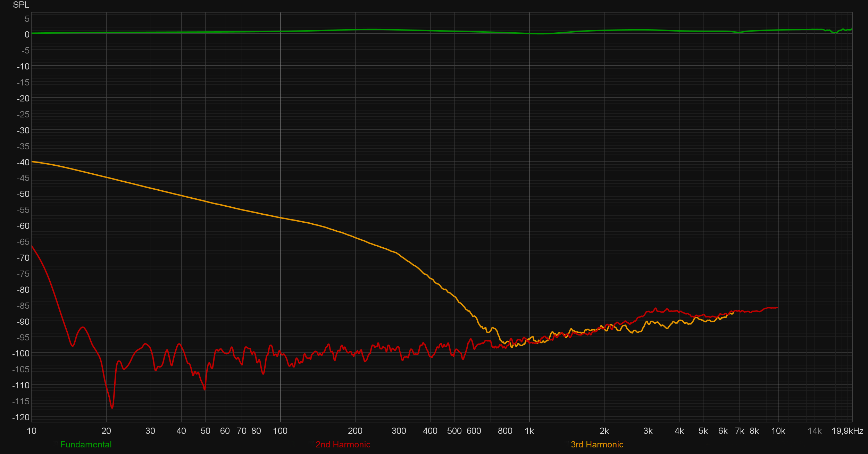
Task: Click the 3rd Harmonic legend label
Action: (597, 445)
